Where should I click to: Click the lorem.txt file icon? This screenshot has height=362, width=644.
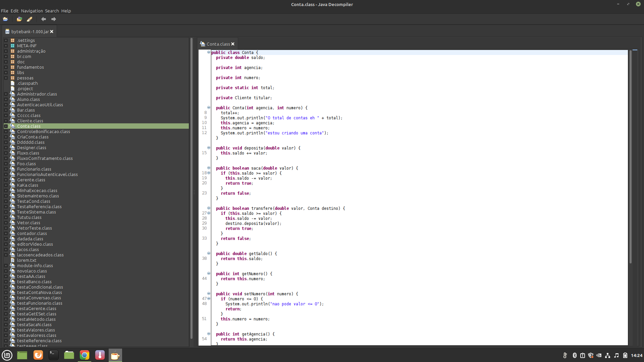[12, 260]
